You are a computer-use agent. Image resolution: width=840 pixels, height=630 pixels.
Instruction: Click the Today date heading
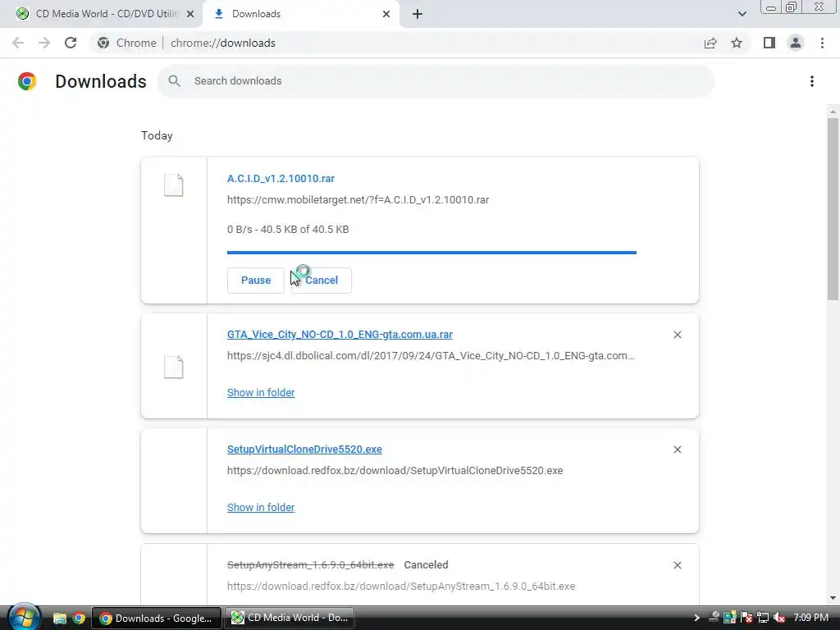(x=157, y=135)
